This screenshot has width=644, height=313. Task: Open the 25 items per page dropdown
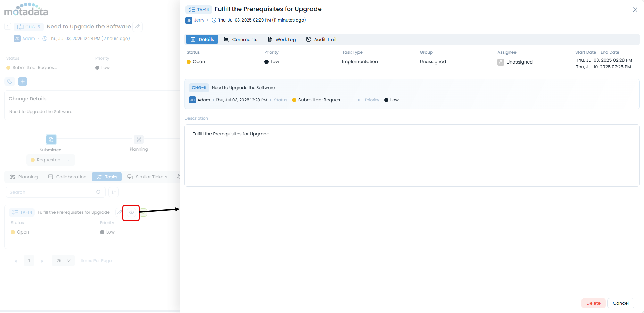64,261
